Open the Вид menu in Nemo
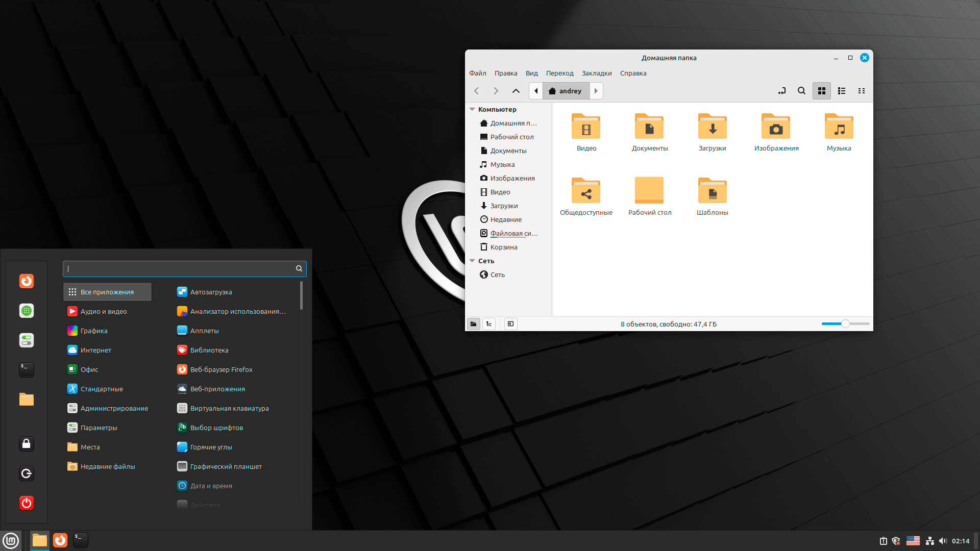The width and height of the screenshot is (980, 551). pos(531,73)
